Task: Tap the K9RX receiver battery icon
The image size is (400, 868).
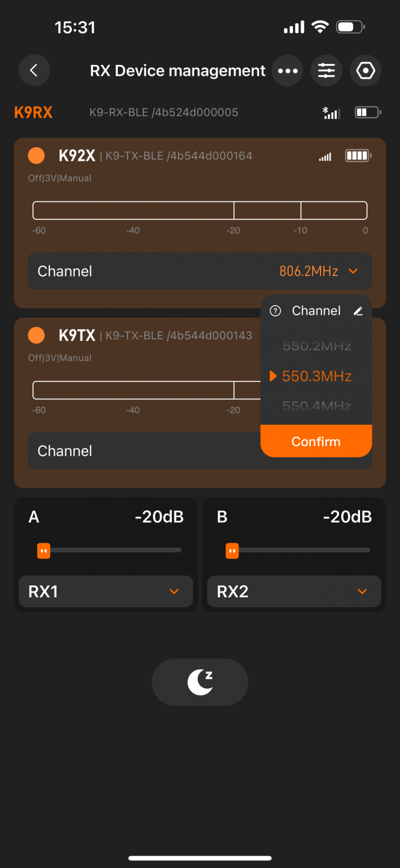Action: pos(368,113)
